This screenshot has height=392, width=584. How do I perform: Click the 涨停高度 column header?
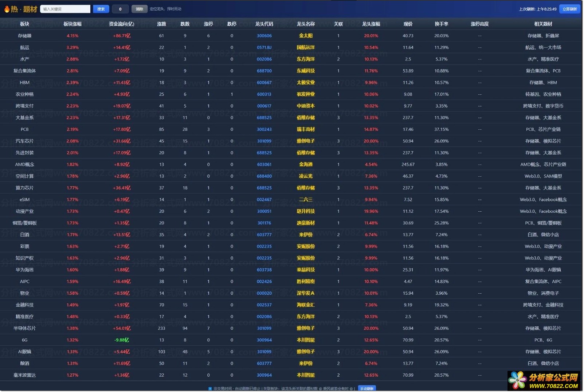[x=480, y=24]
